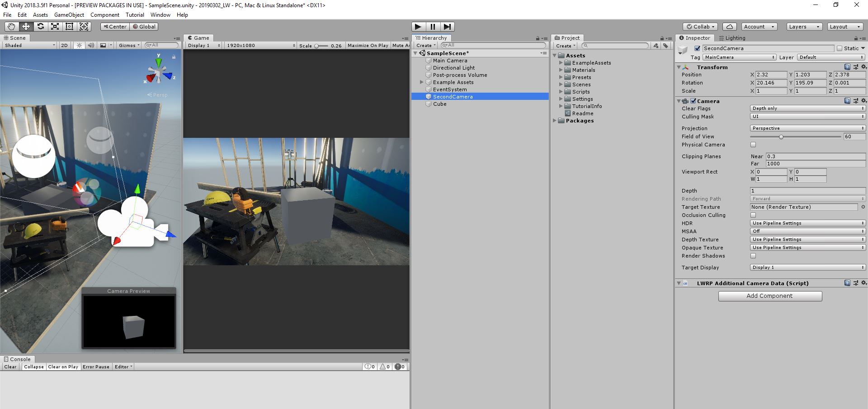Expand the ExampleAssets folder in Project
The height and width of the screenshot is (409, 868).
[561, 63]
